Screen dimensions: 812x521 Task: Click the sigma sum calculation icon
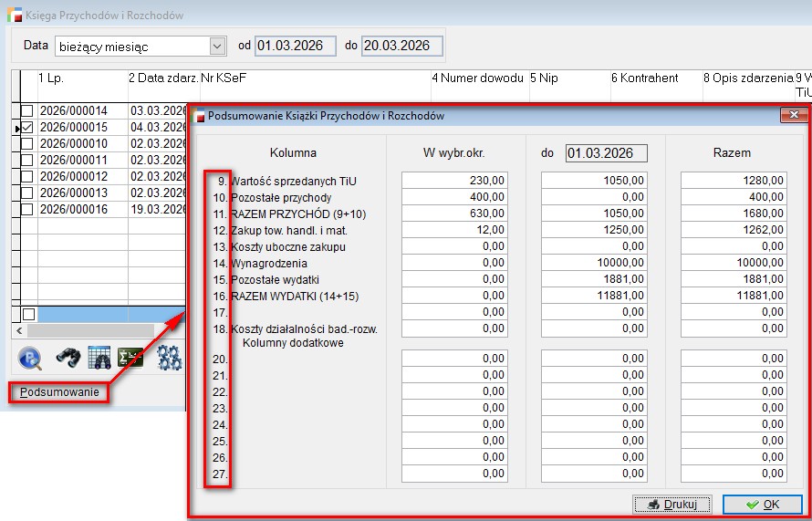click(x=130, y=358)
